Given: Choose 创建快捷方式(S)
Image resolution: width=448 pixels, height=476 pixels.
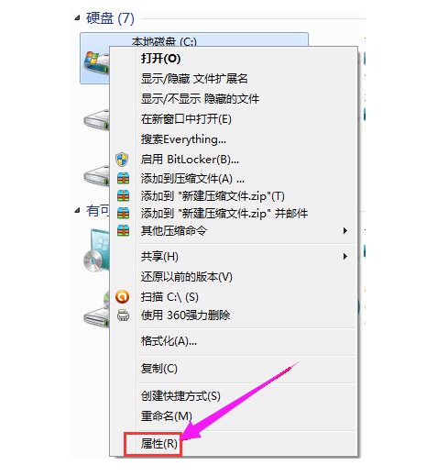Looking at the screenshot, I should [180, 396].
